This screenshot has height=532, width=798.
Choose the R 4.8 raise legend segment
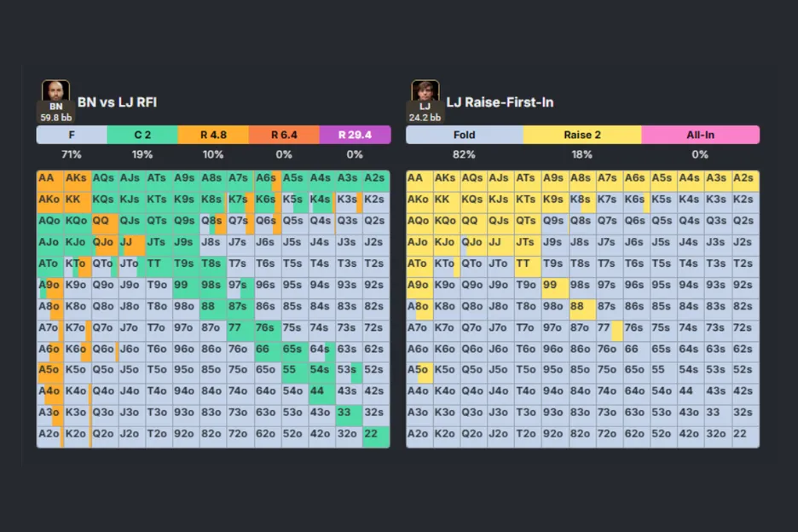(213, 135)
